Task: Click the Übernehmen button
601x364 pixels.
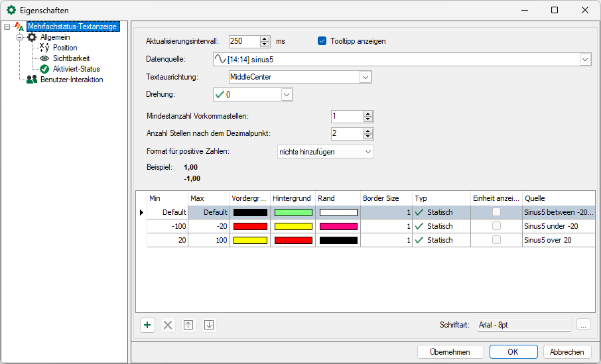Action: click(450, 352)
